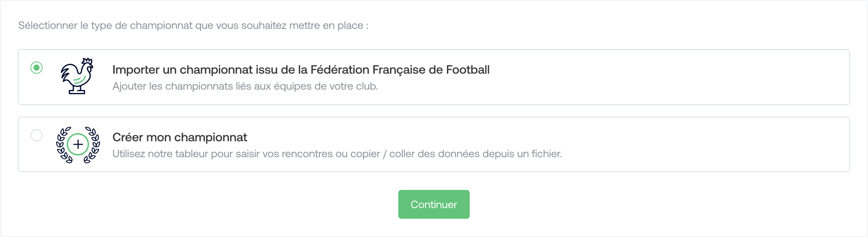
Task: Click the 'Sélectionner le type de championnat' prompt
Action: (x=193, y=25)
